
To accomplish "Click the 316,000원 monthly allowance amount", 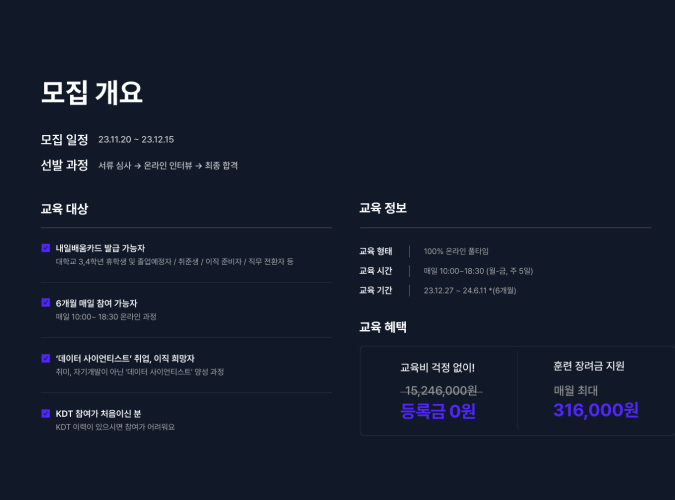I will tap(595, 410).
